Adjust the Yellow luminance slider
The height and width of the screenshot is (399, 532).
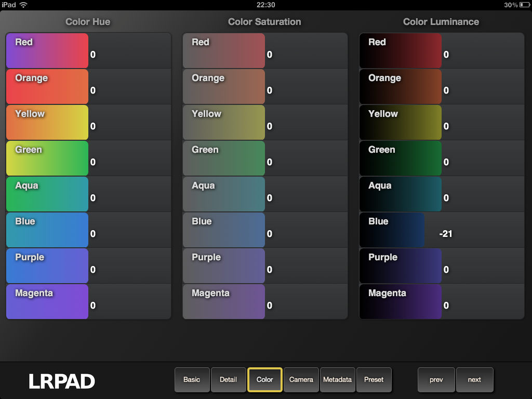tap(442, 122)
